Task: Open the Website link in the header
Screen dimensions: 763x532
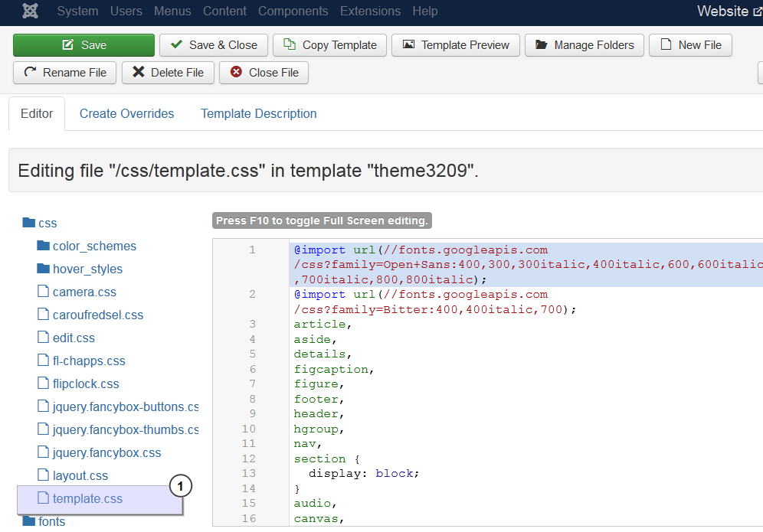Action: click(729, 11)
